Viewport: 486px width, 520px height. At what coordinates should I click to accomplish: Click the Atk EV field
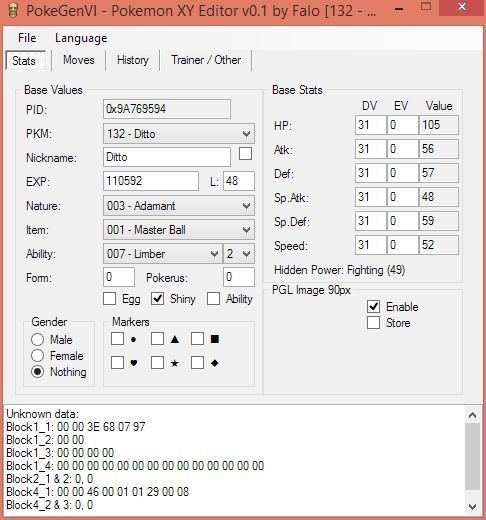(403, 149)
